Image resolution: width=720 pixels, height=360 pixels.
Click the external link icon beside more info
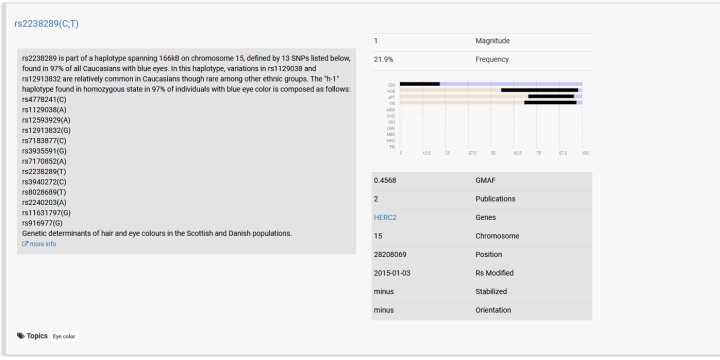(25, 244)
